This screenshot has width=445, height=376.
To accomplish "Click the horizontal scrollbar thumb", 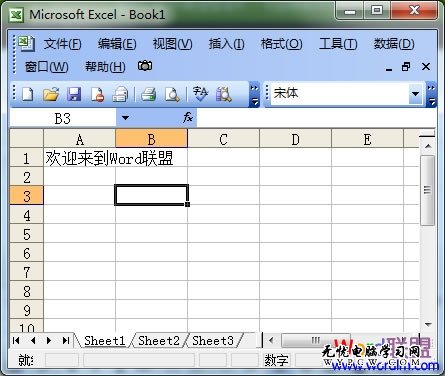I will (316, 340).
